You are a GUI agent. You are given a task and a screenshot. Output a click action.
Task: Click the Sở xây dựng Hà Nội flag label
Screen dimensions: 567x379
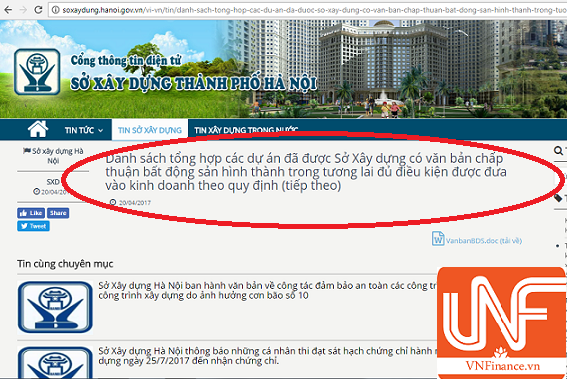[53, 156]
